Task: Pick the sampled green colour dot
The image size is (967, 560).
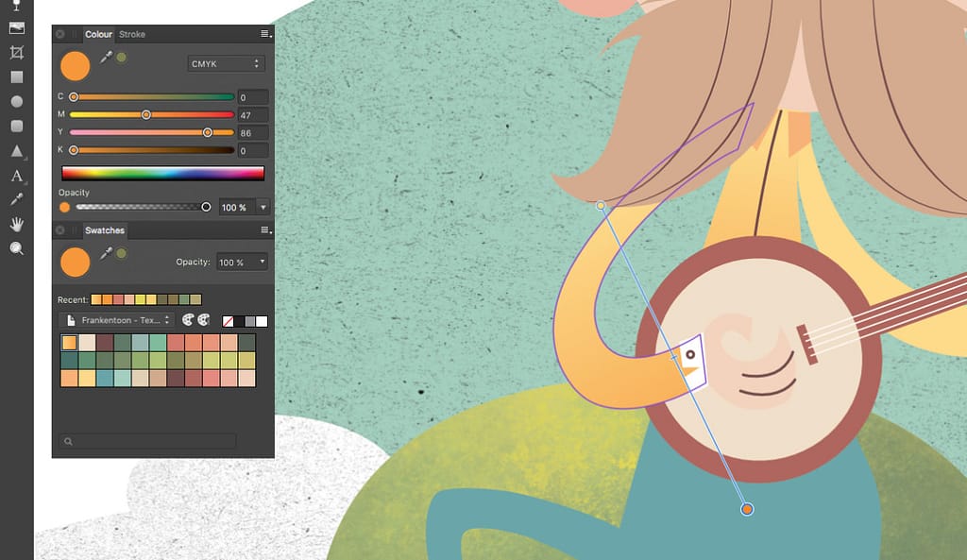Action: (x=119, y=58)
